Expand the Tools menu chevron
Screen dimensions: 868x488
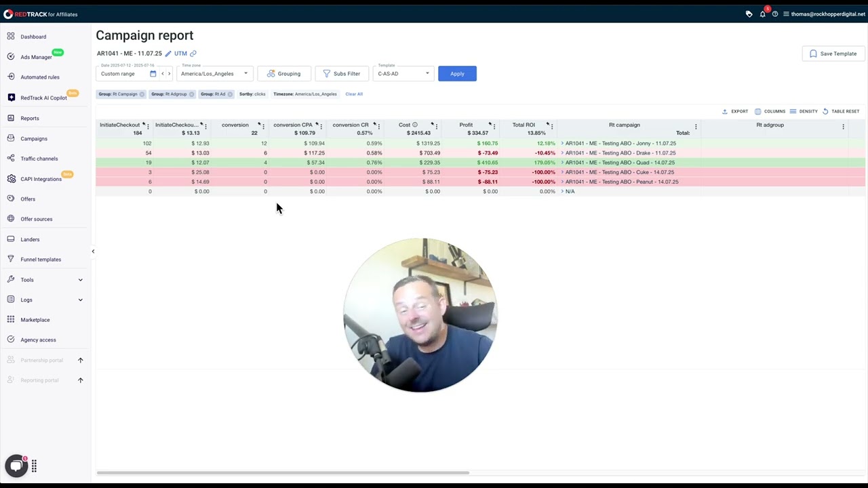click(x=80, y=280)
